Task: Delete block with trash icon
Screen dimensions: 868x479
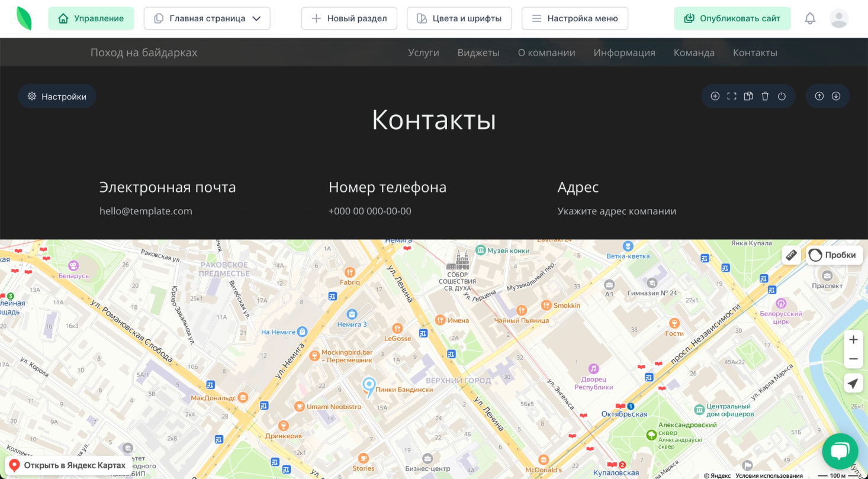Action: click(x=765, y=96)
